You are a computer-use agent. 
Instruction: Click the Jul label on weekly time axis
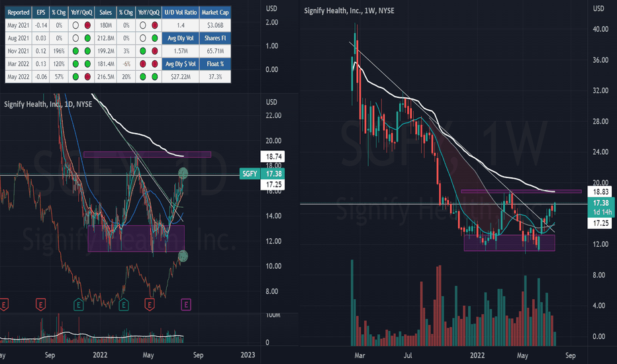408,355
